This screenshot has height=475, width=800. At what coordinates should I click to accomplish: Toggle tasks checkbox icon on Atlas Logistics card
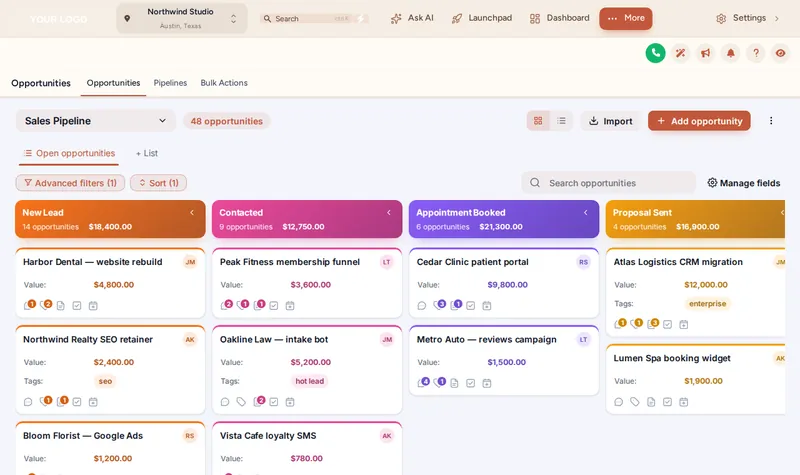point(667,324)
